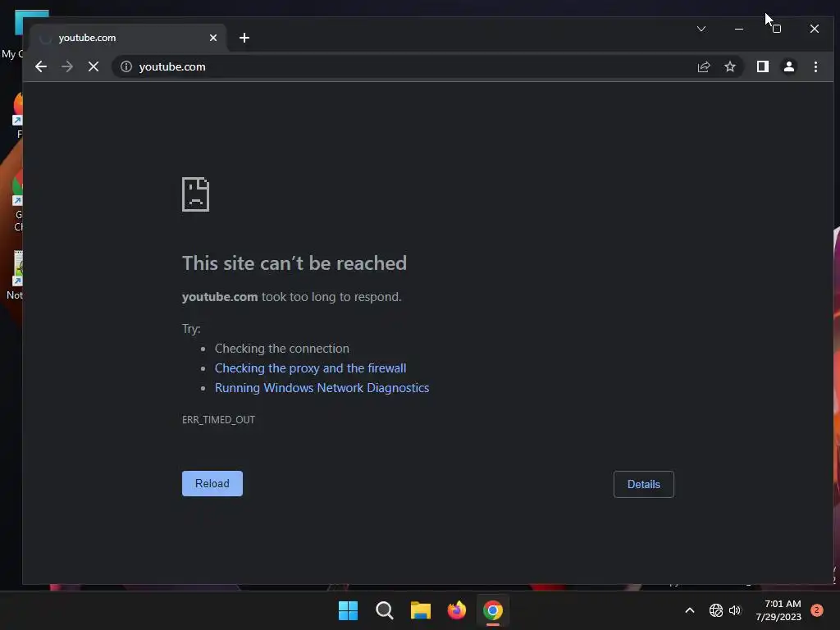Stop loading the page with X button
Viewport: 840px width, 630px height.
pos(94,66)
